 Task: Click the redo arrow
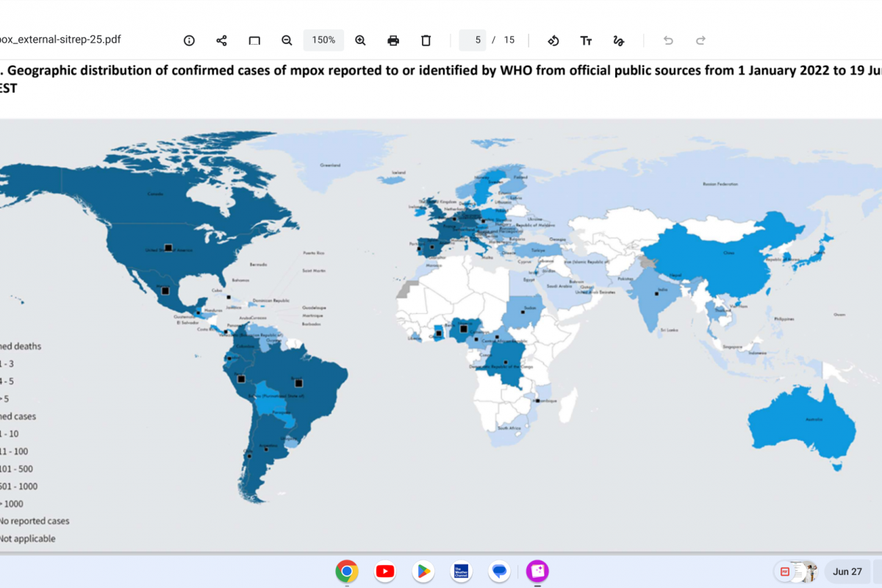[x=700, y=40]
